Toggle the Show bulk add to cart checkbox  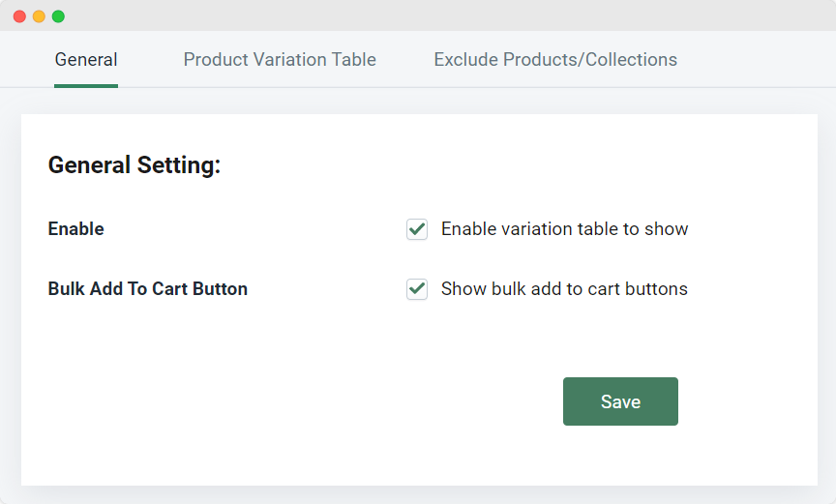point(417,289)
